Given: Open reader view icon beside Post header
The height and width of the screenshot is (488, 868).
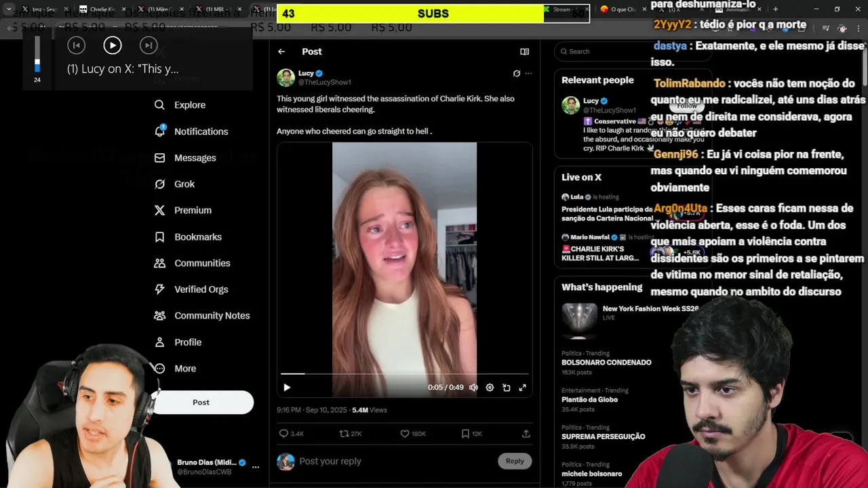Looking at the screenshot, I should tap(524, 52).
